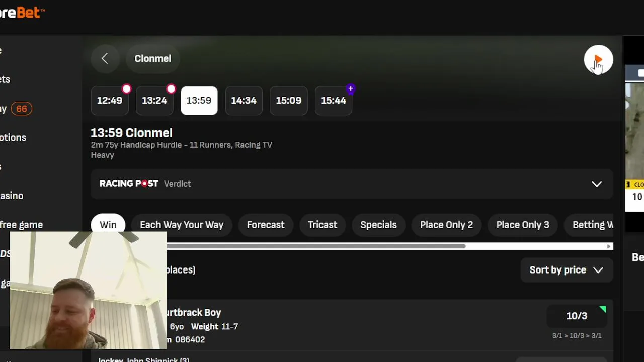Viewport: 644px width, 362px height.
Task: Select the 14:34 race time
Action: (x=244, y=100)
